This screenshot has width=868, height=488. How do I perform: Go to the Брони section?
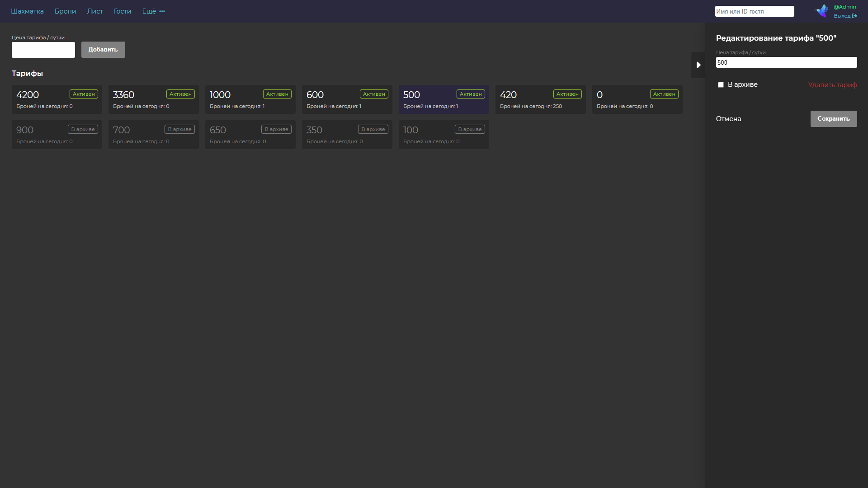65,11
